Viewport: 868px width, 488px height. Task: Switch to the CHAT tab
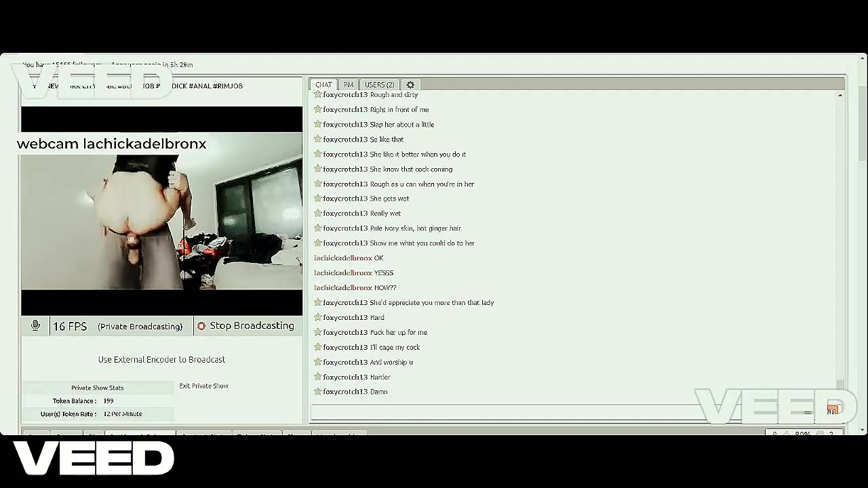323,85
